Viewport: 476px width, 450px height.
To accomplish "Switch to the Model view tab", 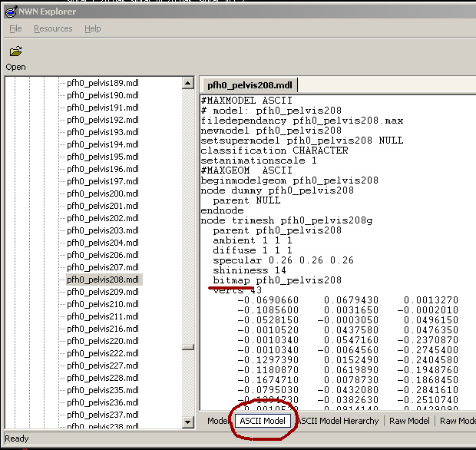I will (218, 421).
